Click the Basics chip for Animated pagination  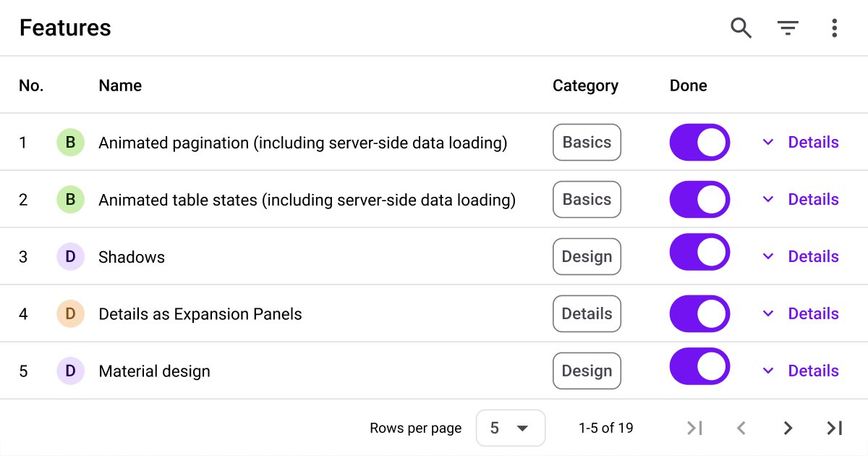587,143
